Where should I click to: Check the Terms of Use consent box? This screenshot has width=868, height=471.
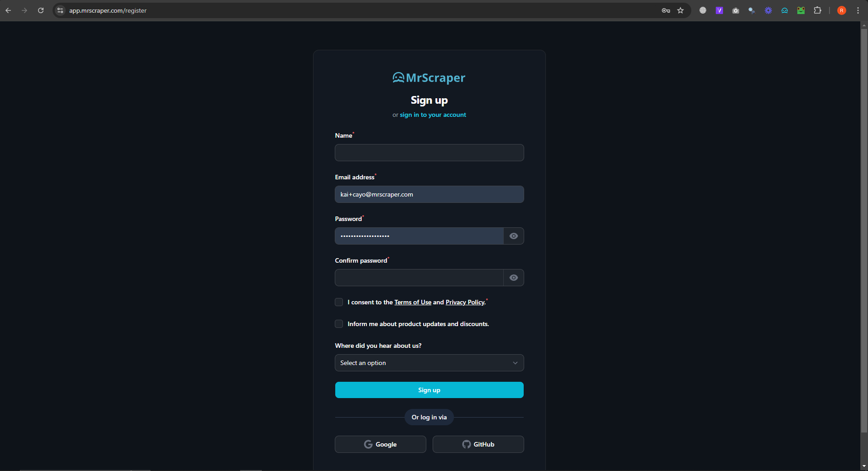click(x=339, y=302)
